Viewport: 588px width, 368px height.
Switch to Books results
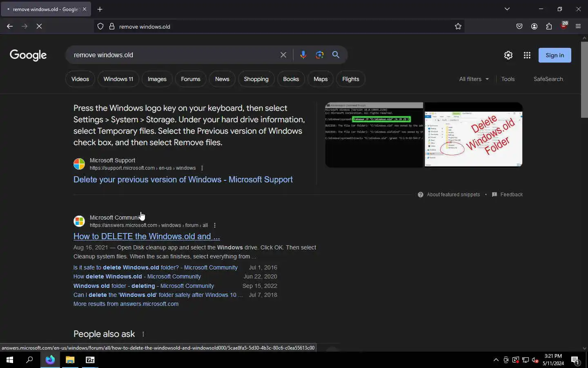(x=291, y=79)
